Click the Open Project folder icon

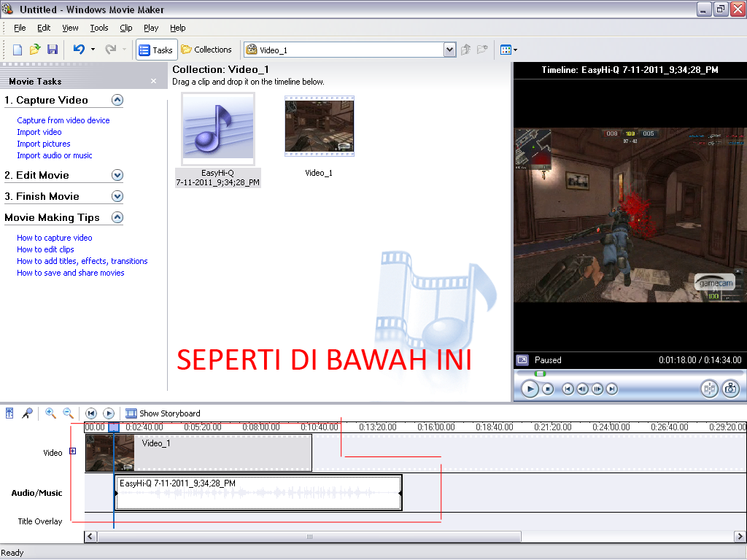35,50
